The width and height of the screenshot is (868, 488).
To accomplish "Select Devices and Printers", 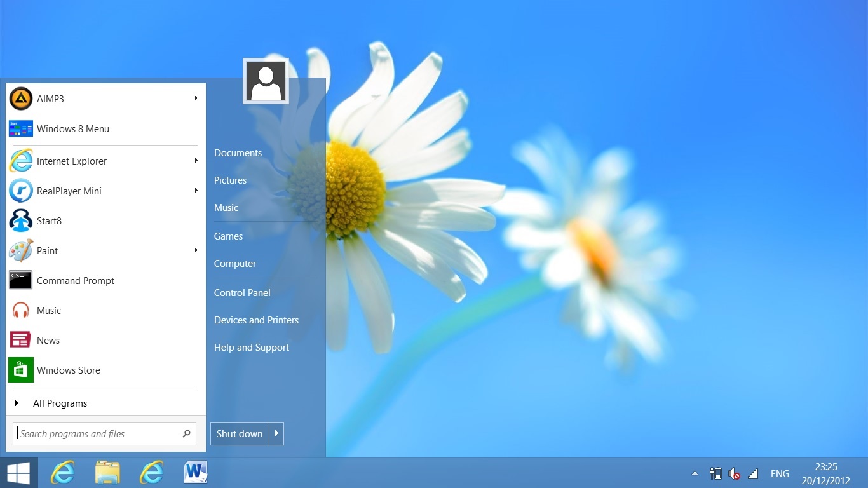I will (256, 320).
